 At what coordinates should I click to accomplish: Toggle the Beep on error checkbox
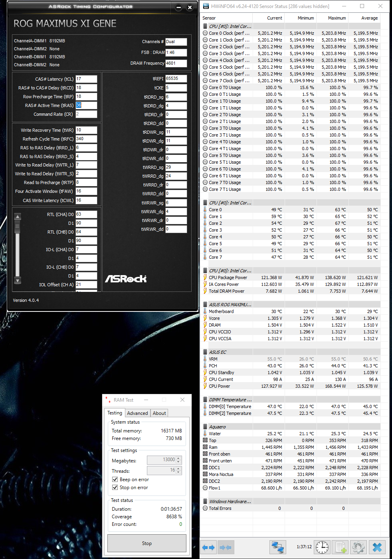[x=115, y=480]
